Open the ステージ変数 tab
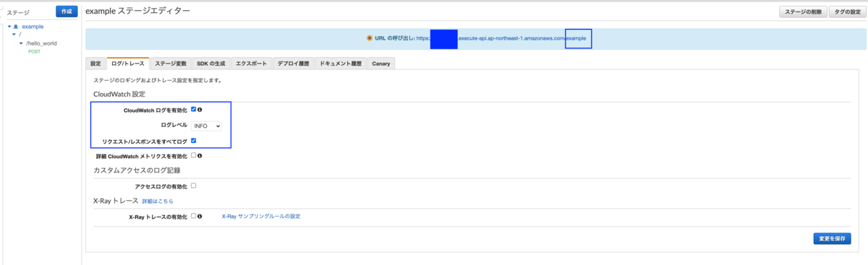This screenshot has width=868, height=265. pos(171,64)
